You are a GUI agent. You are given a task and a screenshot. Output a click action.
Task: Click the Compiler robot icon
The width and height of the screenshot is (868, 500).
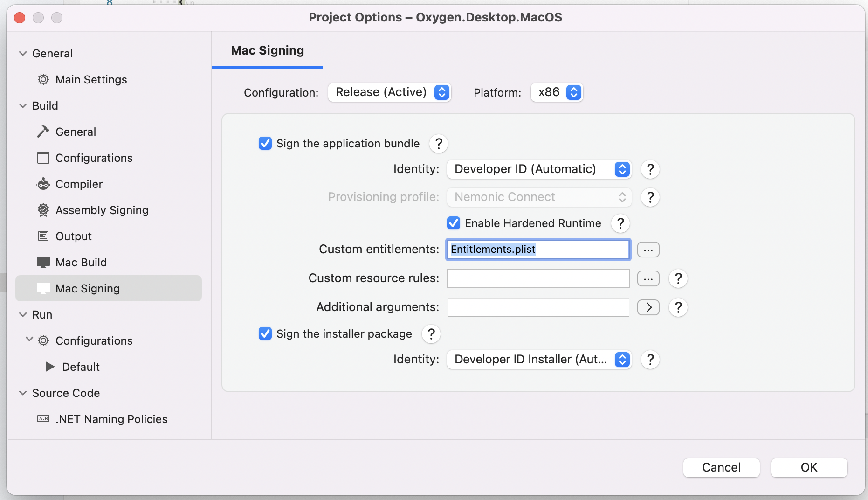[x=43, y=184]
